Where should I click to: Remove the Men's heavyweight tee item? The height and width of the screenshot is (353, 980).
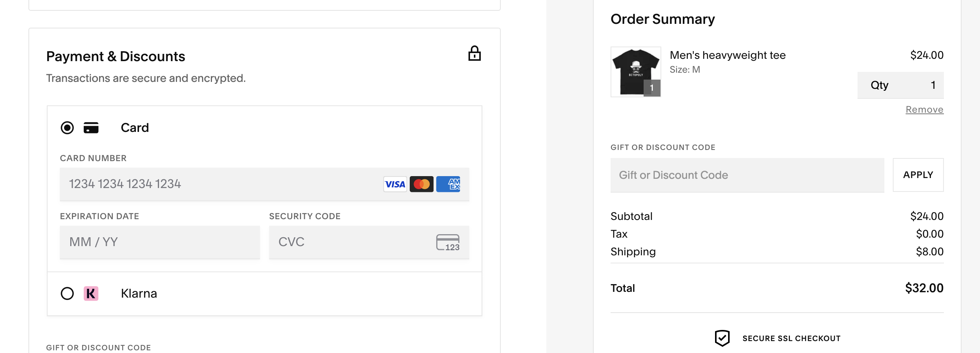pyautogui.click(x=924, y=110)
